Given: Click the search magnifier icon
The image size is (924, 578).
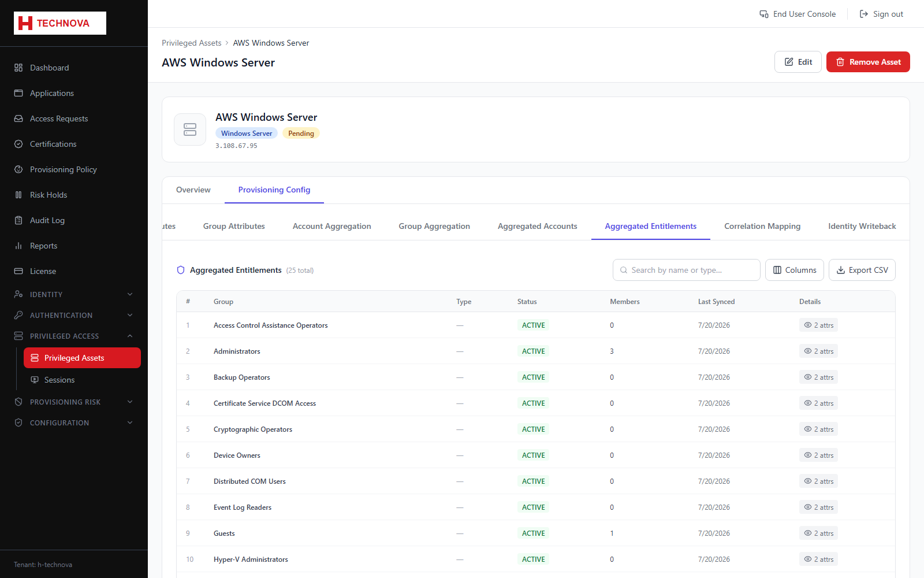Looking at the screenshot, I should click(x=624, y=270).
